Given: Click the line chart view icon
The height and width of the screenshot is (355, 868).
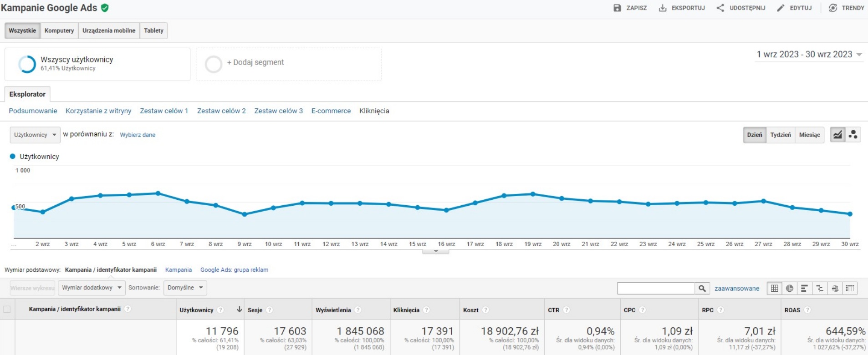Looking at the screenshot, I should click(837, 135).
